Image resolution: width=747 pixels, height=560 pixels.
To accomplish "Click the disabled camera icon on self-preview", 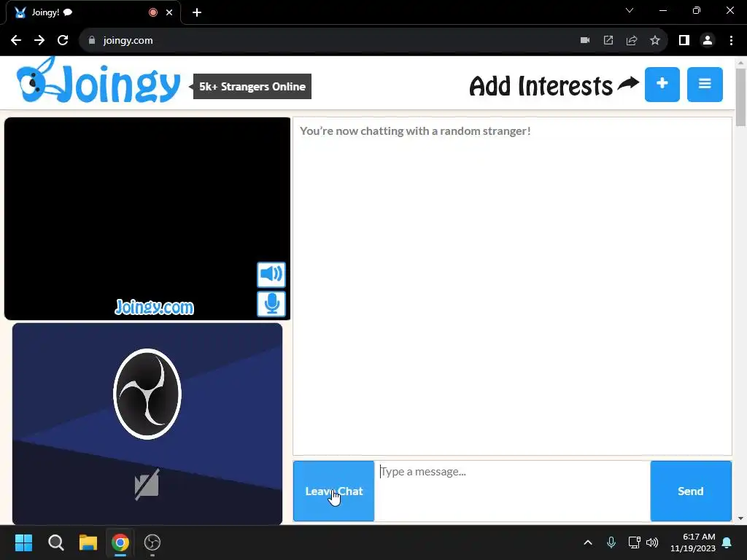I will [147, 485].
